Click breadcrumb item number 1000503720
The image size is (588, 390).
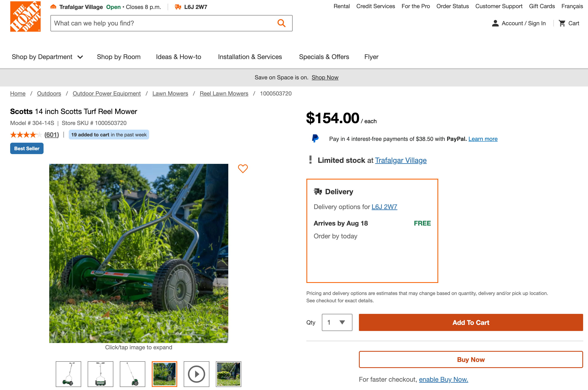(x=276, y=93)
